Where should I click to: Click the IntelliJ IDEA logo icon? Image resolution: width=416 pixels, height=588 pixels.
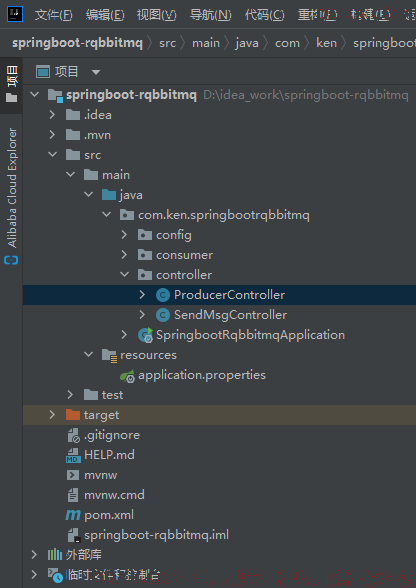(x=15, y=14)
